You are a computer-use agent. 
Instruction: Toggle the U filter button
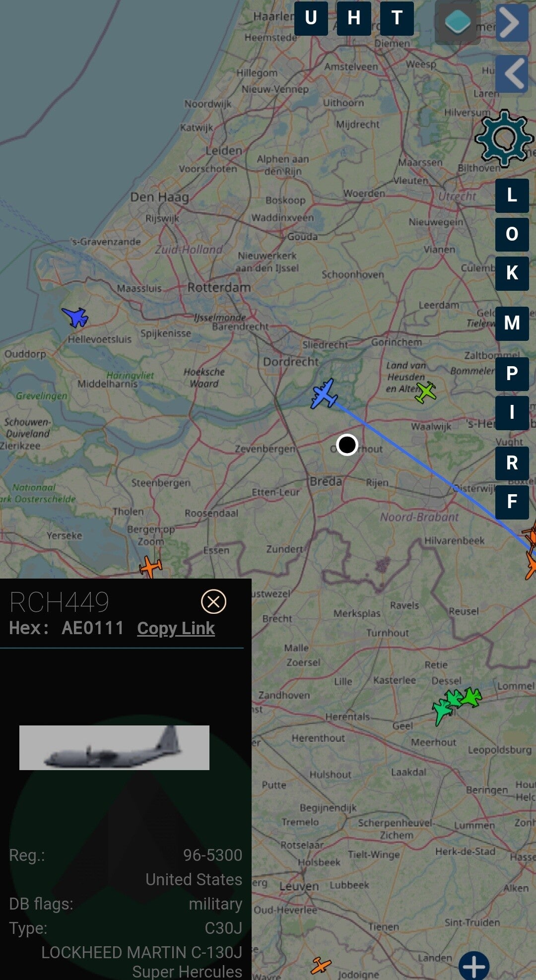point(311,18)
